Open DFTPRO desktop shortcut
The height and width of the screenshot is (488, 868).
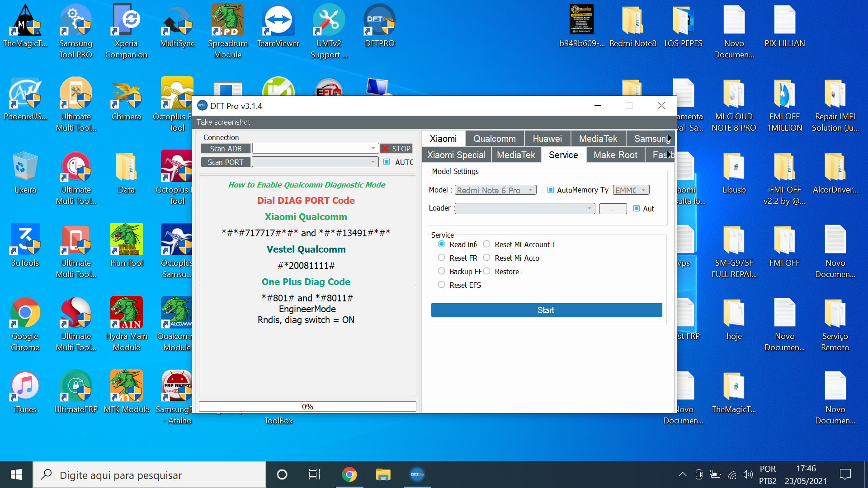tap(380, 26)
